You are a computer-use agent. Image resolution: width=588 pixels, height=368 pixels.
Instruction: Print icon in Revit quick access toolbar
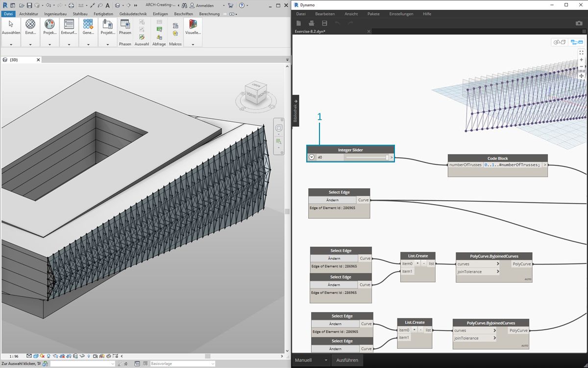(71, 5)
